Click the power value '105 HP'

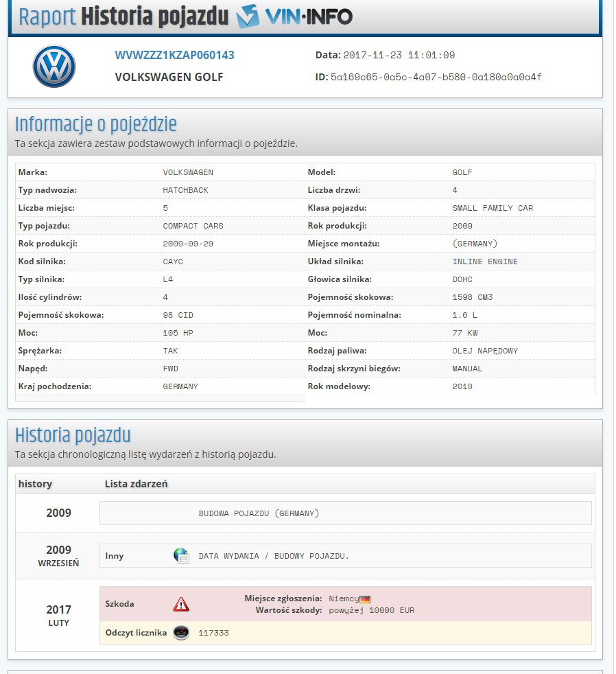pyautogui.click(x=178, y=333)
